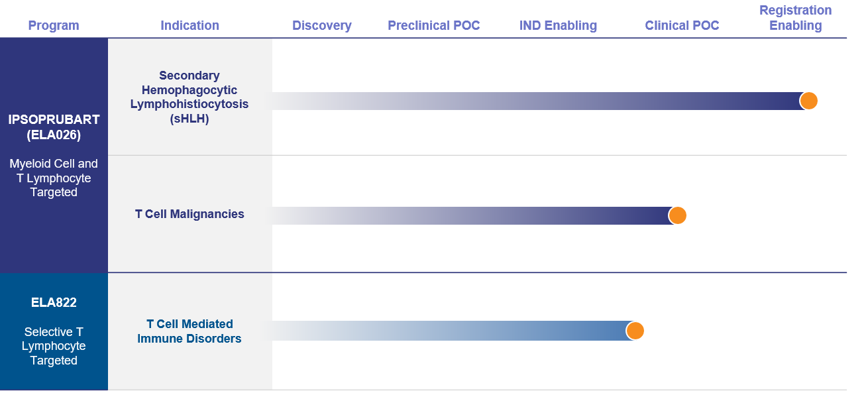Viewport: 868px width, 395px height.
Task: Click the Secondary Hemophagocytic Lymphohistiocytosis indication
Action: (190, 97)
